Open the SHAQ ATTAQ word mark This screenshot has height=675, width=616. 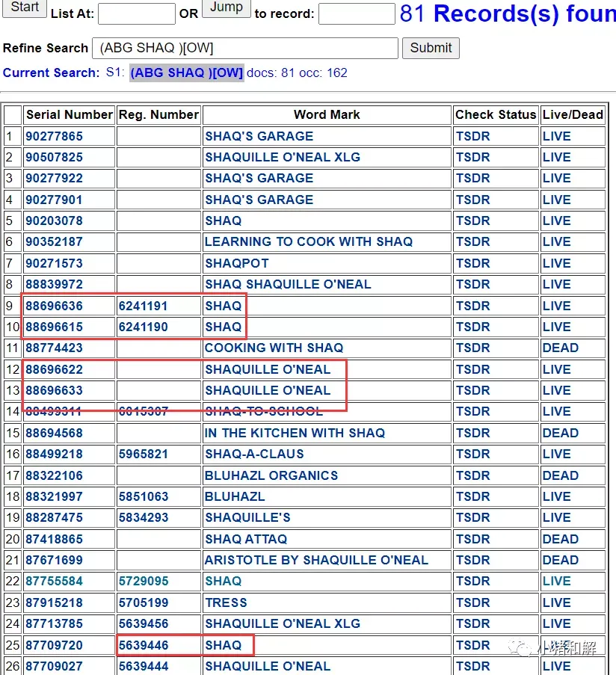tap(246, 539)
